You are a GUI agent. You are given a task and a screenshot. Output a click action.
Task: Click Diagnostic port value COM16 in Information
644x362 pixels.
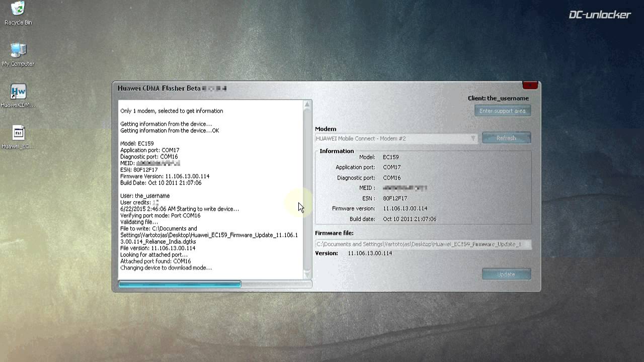tap(392, 178)
